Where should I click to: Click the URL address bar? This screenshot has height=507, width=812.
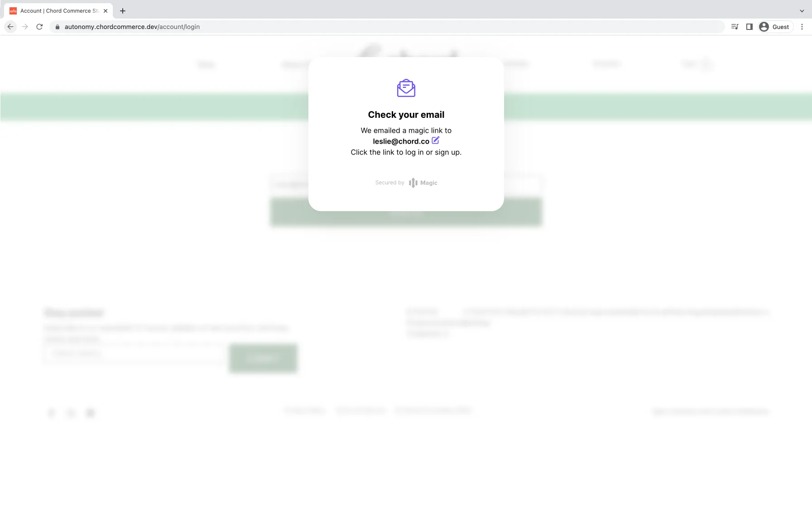coord(387,27)
